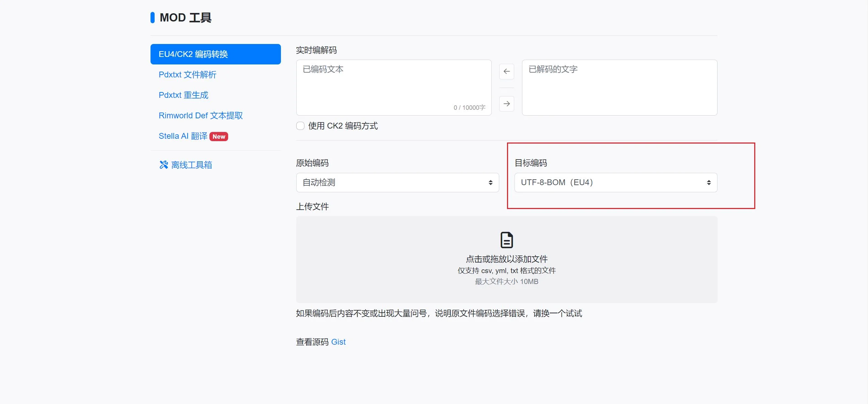Open the 原始编码 自动检测 dropdown

coord(397,182)
